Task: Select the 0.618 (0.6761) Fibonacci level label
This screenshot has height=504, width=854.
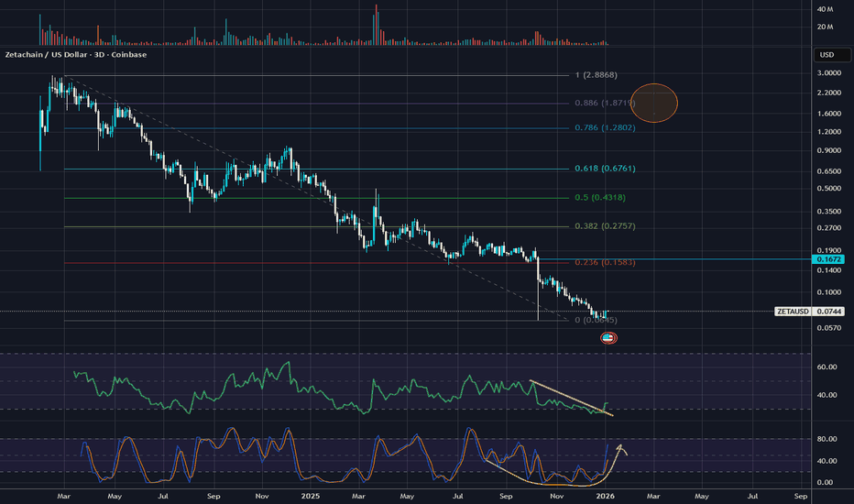Action: pyautogui.click(x=605, y=169)
